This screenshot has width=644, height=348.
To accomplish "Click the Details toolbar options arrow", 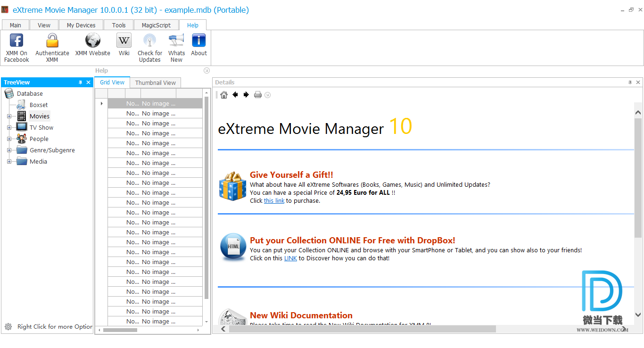I will tap(267, 95).
